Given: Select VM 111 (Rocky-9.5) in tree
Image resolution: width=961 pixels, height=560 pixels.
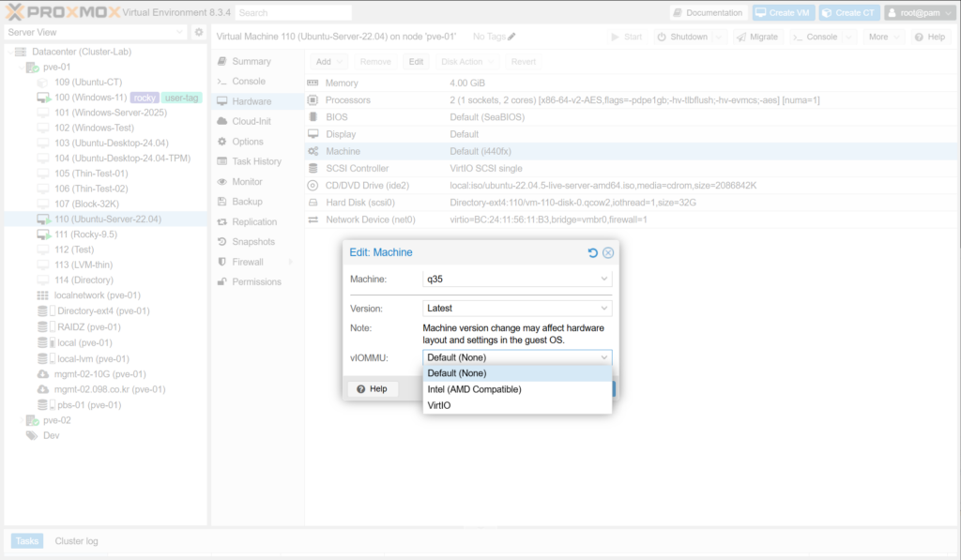Looking at the screenshot, I should tap(85, 235).
